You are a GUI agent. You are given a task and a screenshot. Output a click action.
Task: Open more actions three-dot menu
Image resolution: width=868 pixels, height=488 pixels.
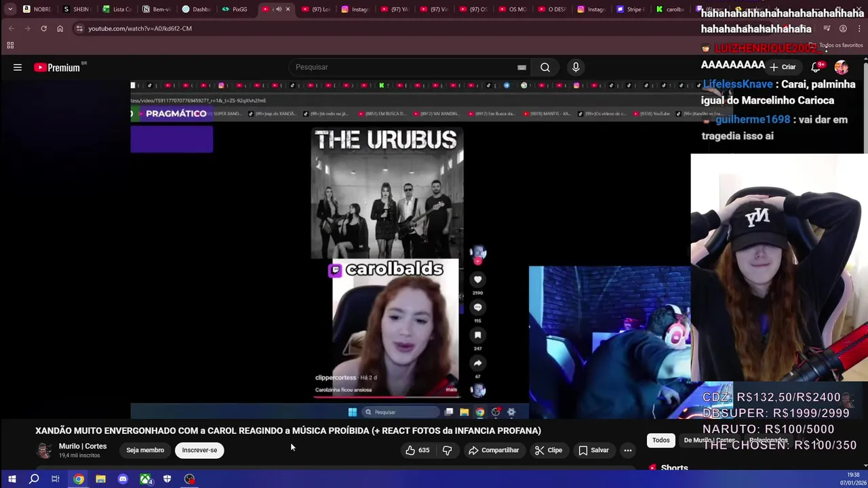pyautogui.click(x=628, y=450)
